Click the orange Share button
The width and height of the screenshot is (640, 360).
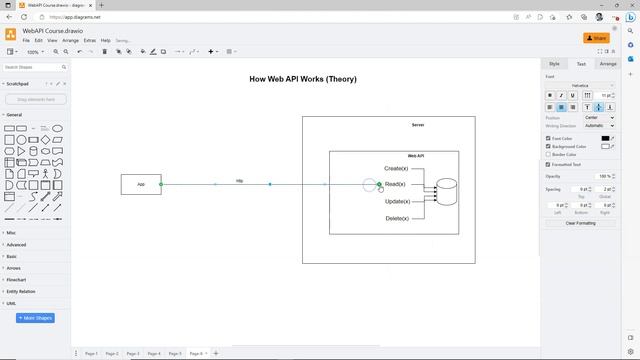click(596, 38)
